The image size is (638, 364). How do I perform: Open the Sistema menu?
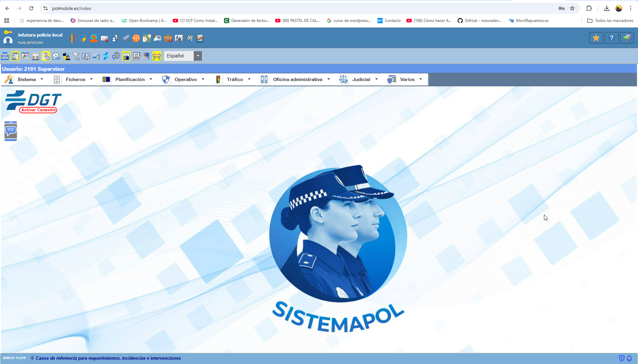(x=26, y=79)
